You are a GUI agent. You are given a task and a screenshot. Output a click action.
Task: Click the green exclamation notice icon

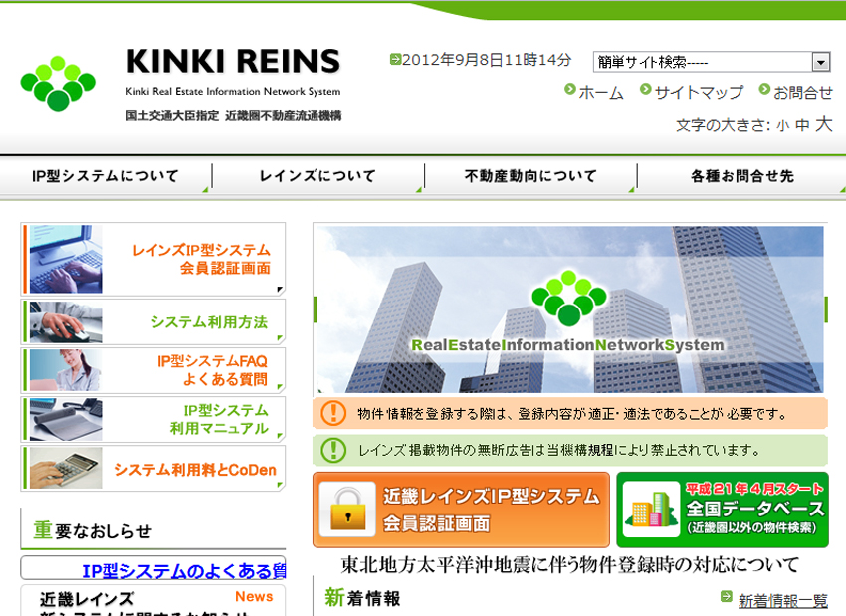[333, 450]
